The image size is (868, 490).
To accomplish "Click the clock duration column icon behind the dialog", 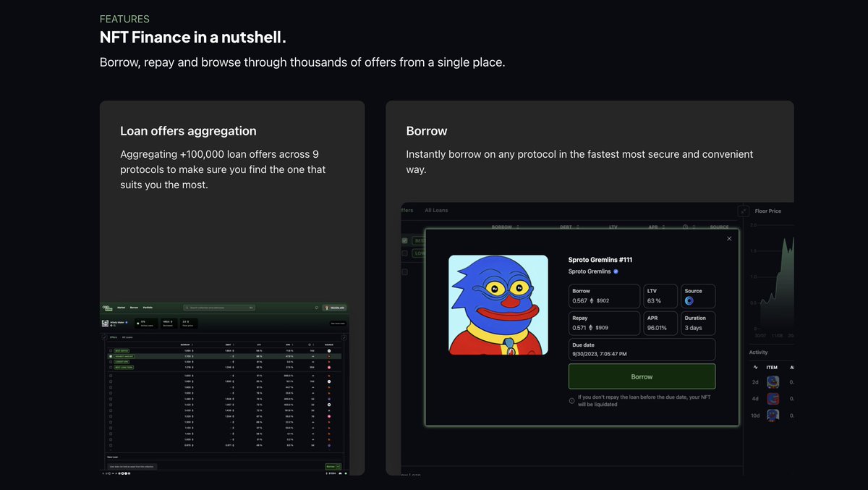I will [x=686, y=227].
